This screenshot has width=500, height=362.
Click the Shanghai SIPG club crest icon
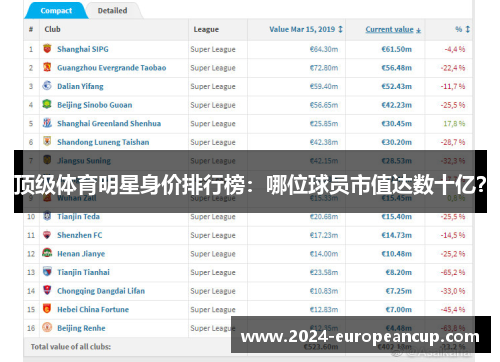[47, 49]
